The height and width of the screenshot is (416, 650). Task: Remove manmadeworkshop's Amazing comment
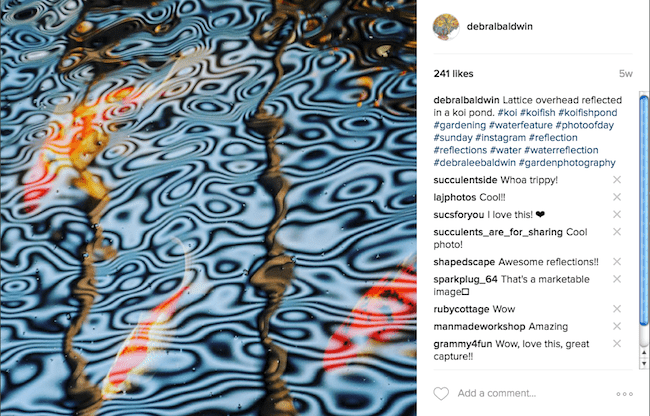[617, 327]
